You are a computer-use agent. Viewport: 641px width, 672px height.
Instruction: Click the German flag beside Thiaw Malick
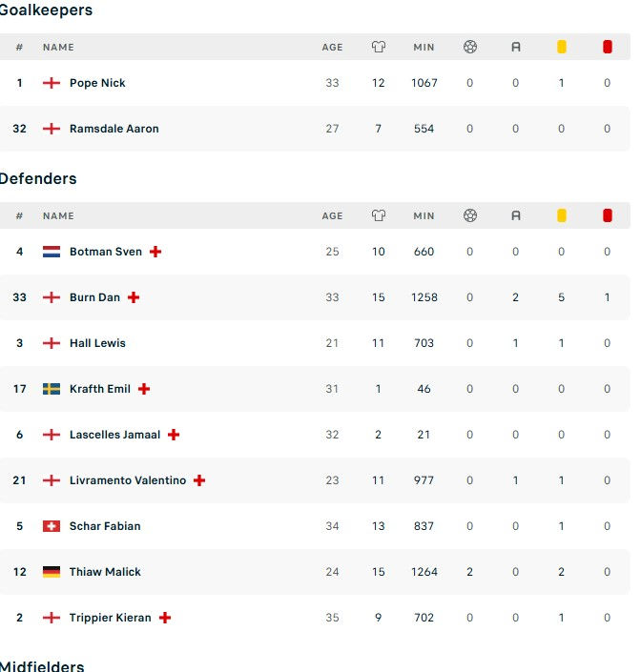pos(52,572)
